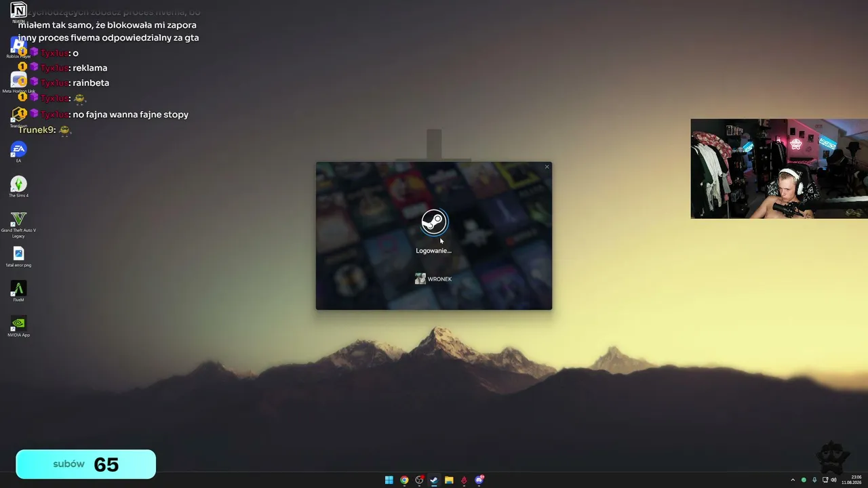868x488 pixels.
Task: Open the Meta Horizon Link shortcut
Action: point(18,83)
